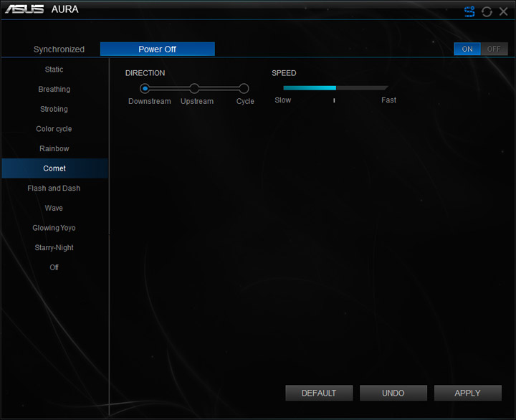Pick the Starry-Night effect
This screenshot has height=420, width=516.
coord(54,247)
